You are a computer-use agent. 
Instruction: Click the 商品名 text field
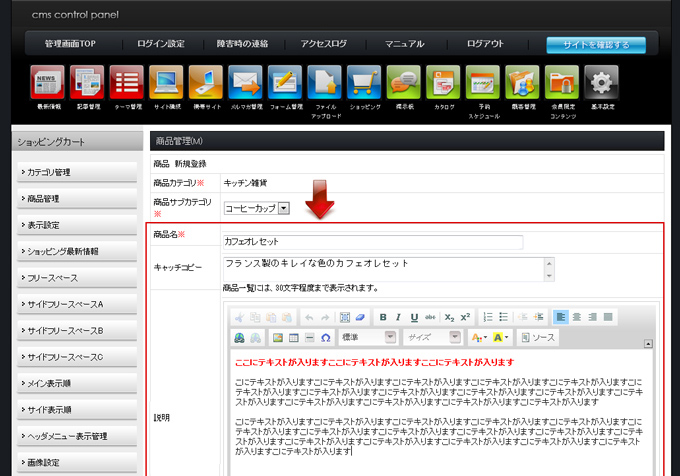point(372,242)
